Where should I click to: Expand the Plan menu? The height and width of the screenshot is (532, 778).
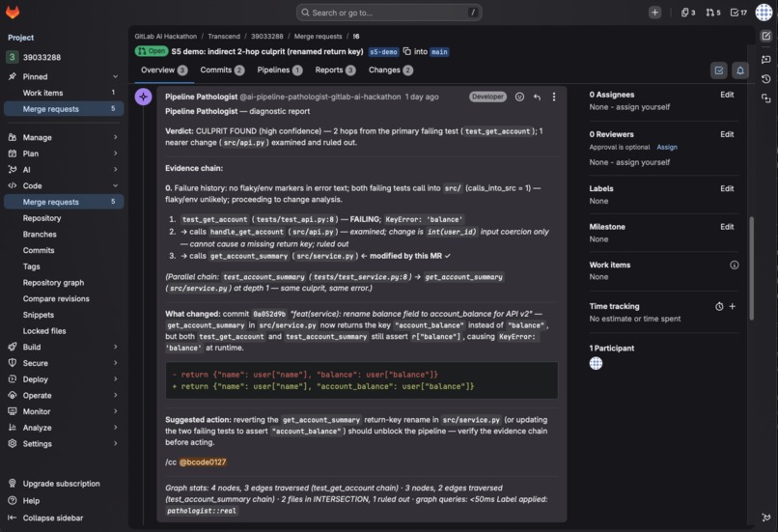(x=64, y=154)
